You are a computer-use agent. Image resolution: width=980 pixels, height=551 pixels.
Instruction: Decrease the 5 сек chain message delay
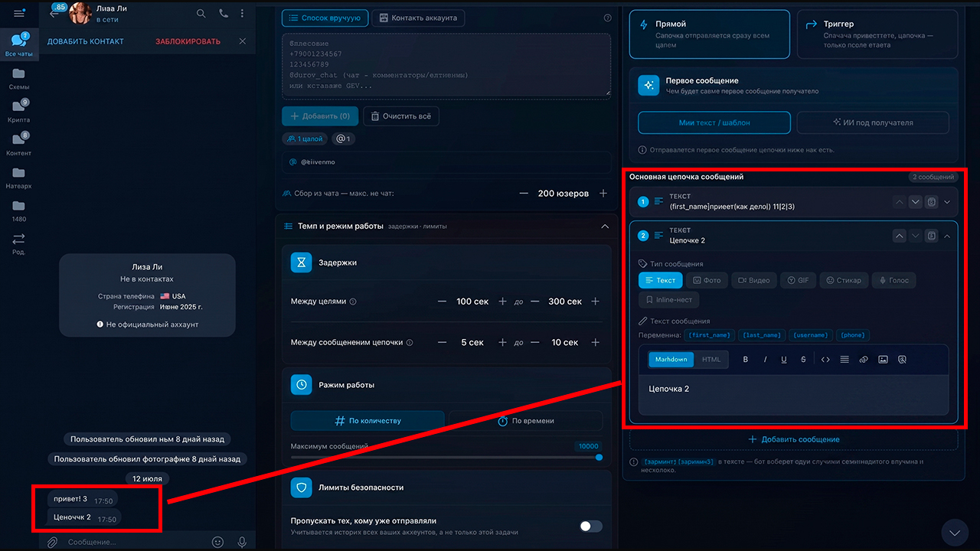(442, 342)
